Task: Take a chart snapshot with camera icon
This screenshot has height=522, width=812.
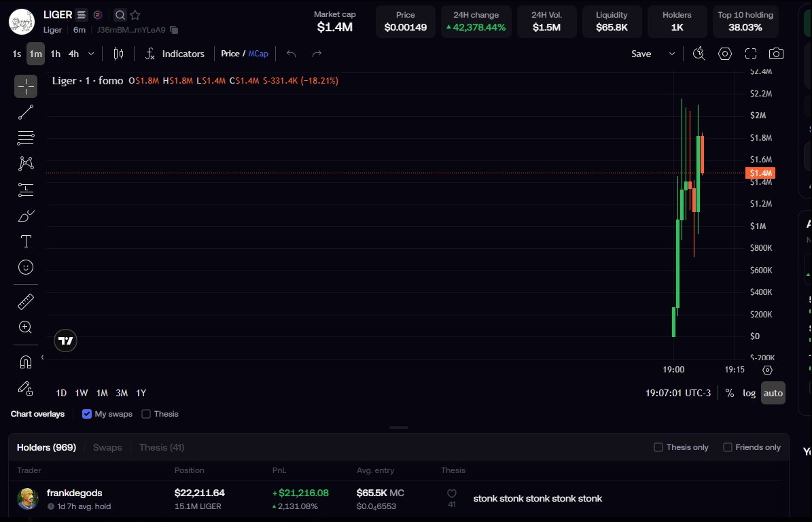Action: pos(776,54)
